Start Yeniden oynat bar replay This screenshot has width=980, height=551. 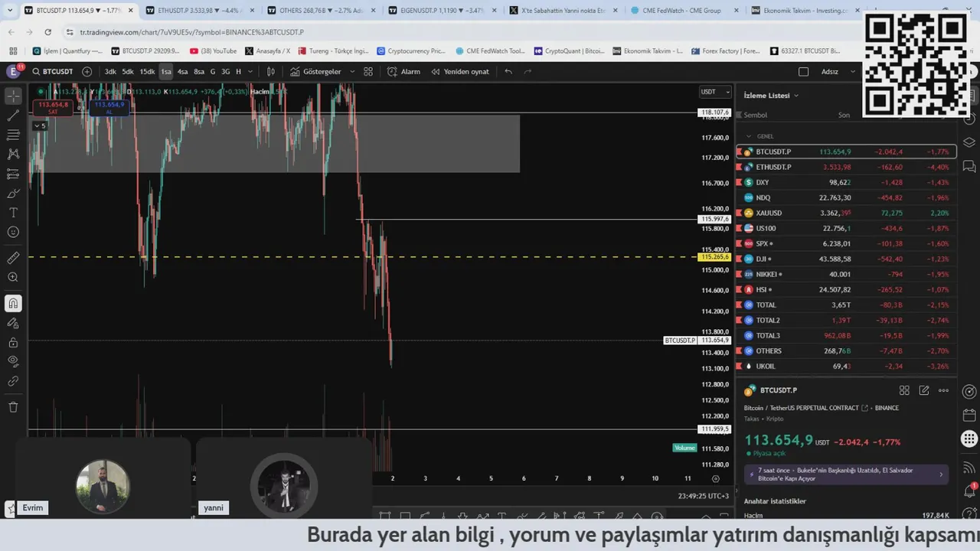(459, 71)
